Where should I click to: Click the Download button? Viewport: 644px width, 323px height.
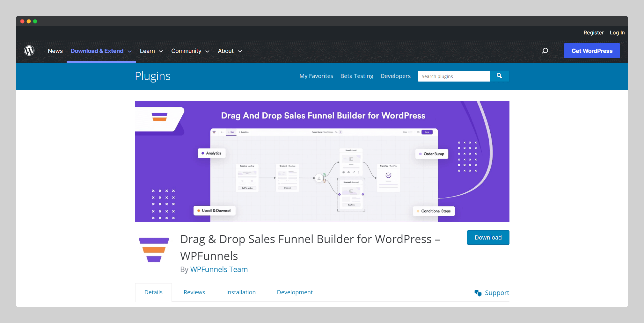click(x=488, y=237)
